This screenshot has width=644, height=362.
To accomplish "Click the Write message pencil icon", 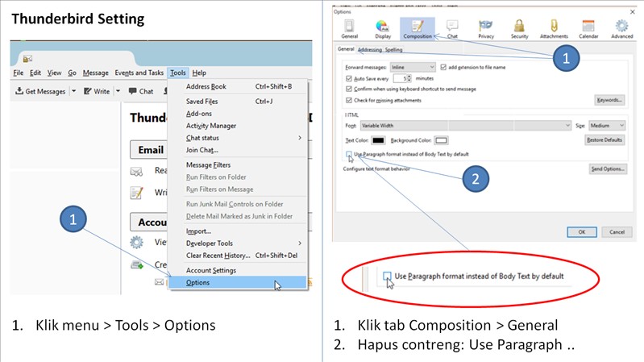I will [x=136, y=193].
